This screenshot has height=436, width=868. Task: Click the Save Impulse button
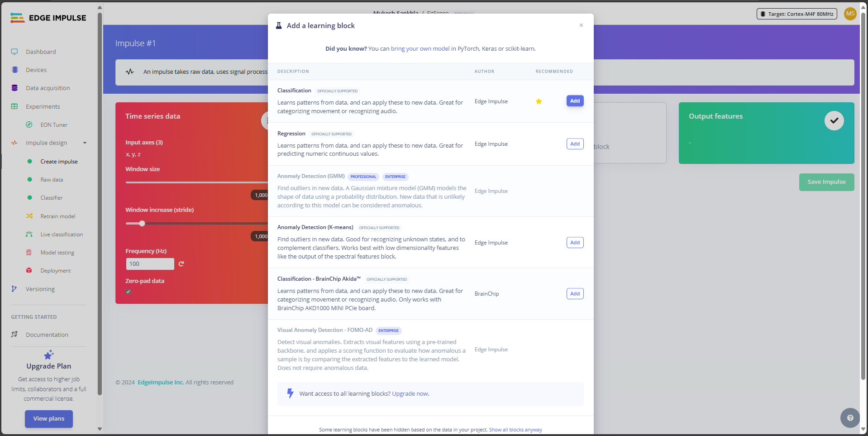click(x=826, y=182)
